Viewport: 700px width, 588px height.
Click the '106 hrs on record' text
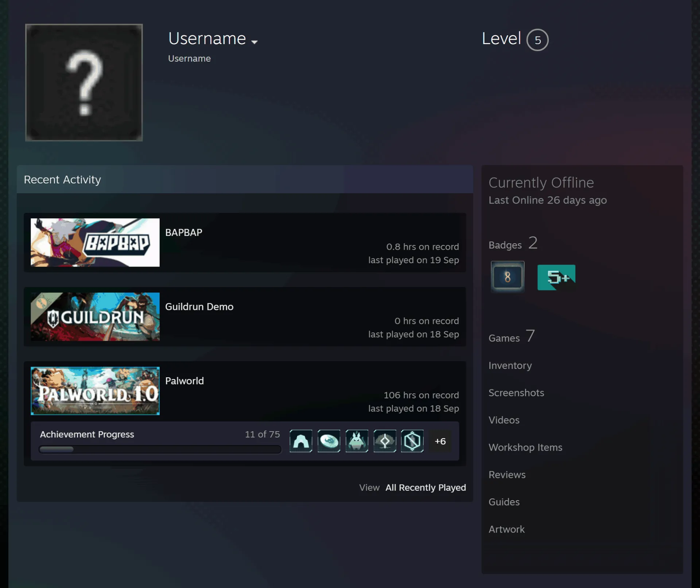pos(421,395)
